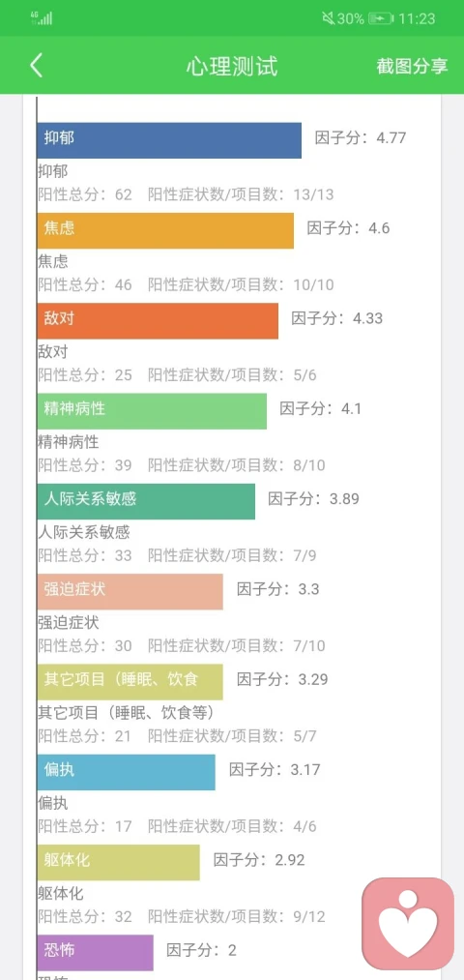Select the 其它项目（睡眠、饮食 bar
Screen dimensions: 464x980
130,682
